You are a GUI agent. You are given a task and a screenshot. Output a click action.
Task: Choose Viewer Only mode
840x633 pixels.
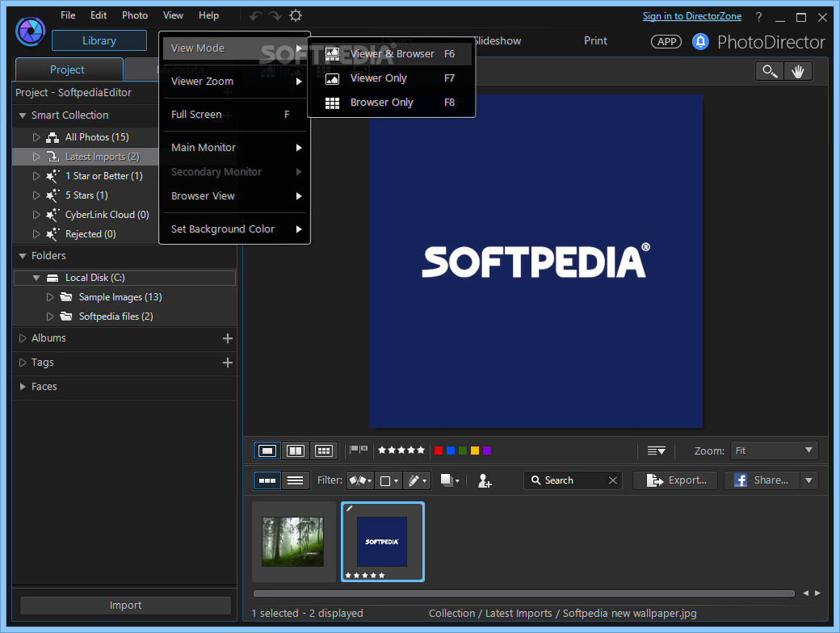(391, 78)
